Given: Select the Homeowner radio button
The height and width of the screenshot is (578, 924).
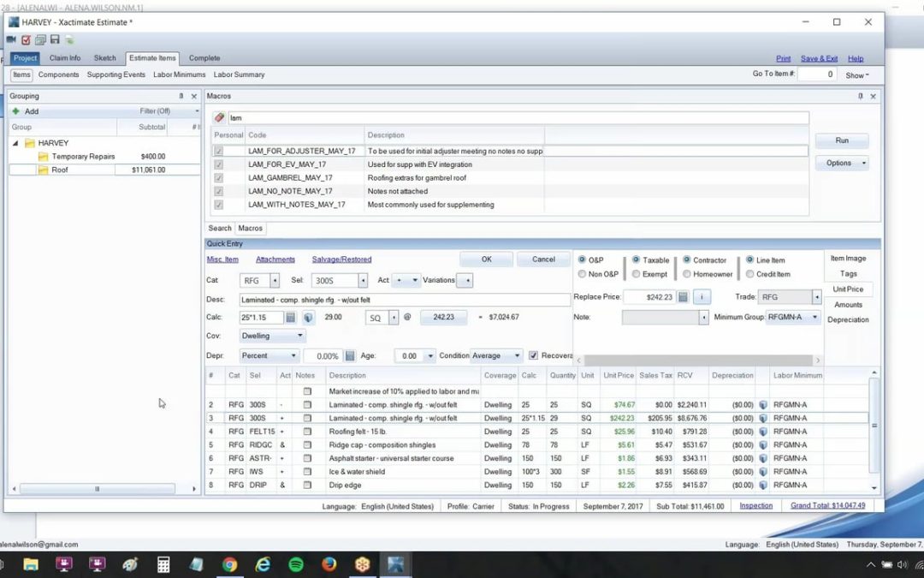Looking at the screenshot, I should coord(686,274).
